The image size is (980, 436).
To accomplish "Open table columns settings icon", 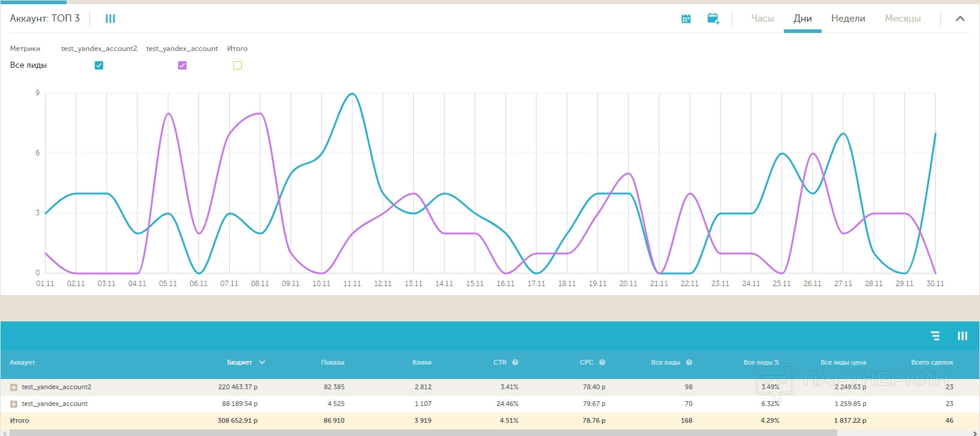I will click(962, 336).
